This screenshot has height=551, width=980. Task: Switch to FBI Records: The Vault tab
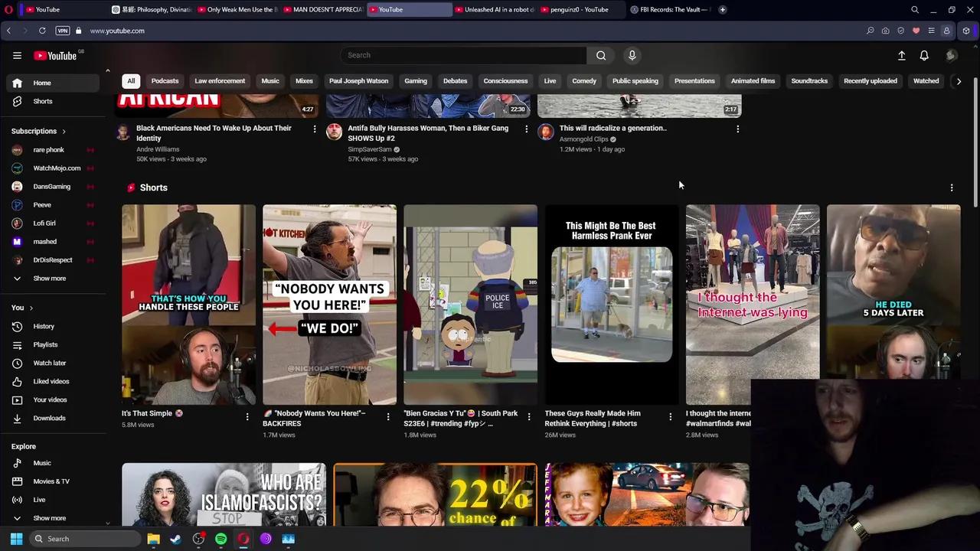tap(671, 9)
